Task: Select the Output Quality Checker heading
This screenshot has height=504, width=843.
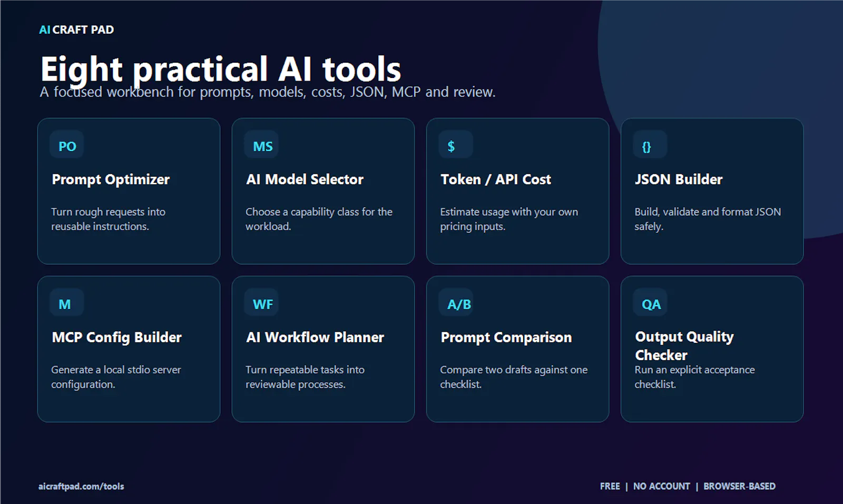Action: (684, 345)
